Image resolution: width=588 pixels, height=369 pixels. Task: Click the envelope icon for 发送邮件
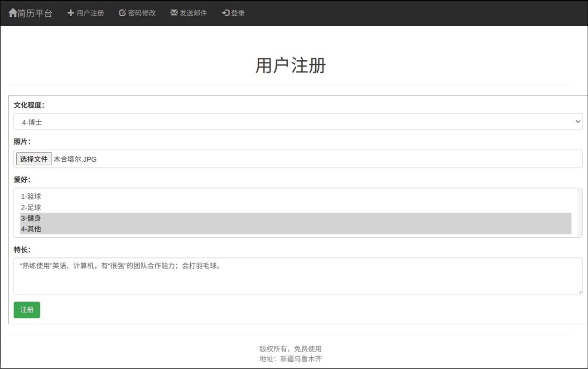tap(174, 13)
